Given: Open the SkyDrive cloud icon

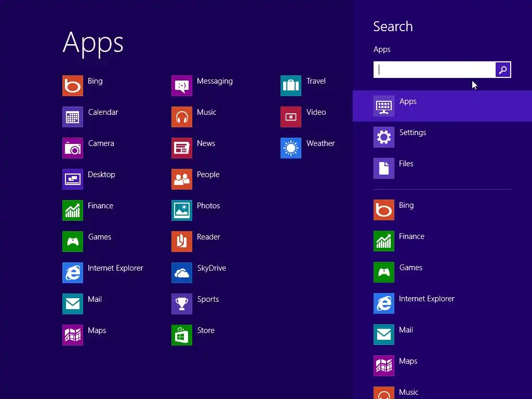Looking at the screenshot, I should tap(182, 273).
